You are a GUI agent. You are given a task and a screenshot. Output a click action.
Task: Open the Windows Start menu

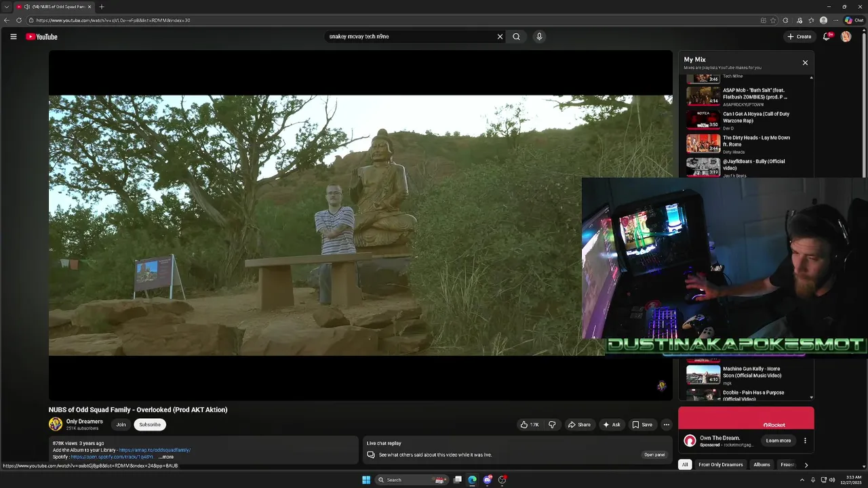click(366, 480)
